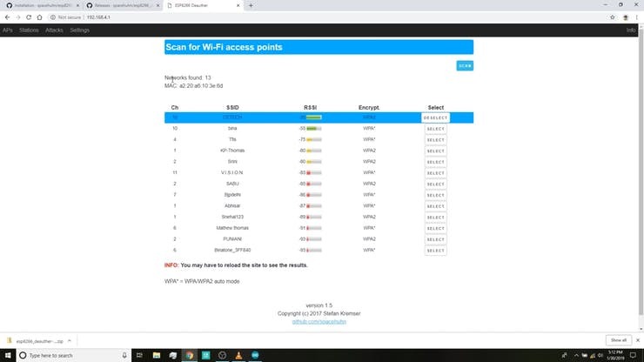Screen dimensions: 644x362
Task: Reload the Deauther page
Action: (x=29, y=17)
